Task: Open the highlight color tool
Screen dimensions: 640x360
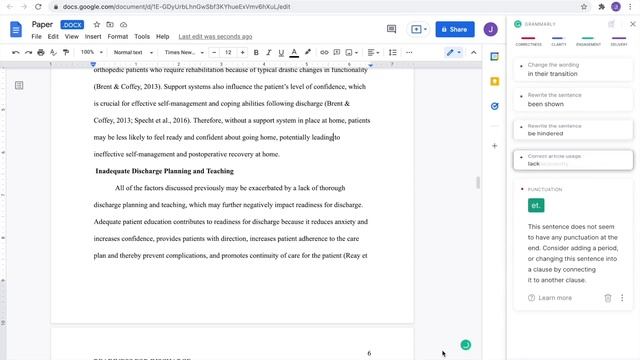Action: tap(308, 52)
